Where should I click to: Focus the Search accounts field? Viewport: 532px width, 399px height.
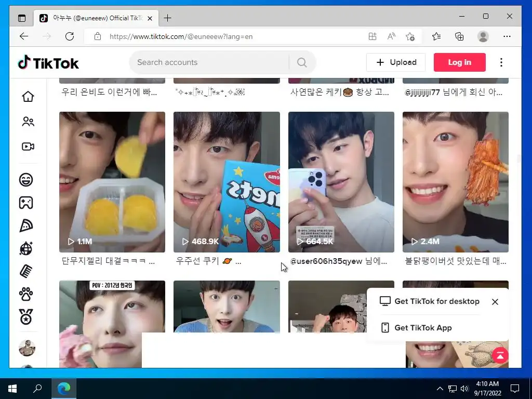click(x=209, y=62)
